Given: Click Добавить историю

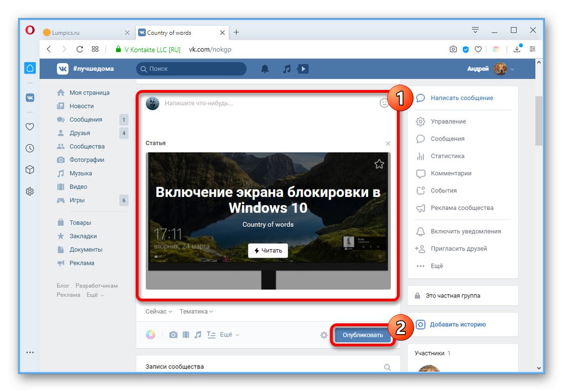Looking at the screenshot, I should pyautogui.click(x=457, y=325).
